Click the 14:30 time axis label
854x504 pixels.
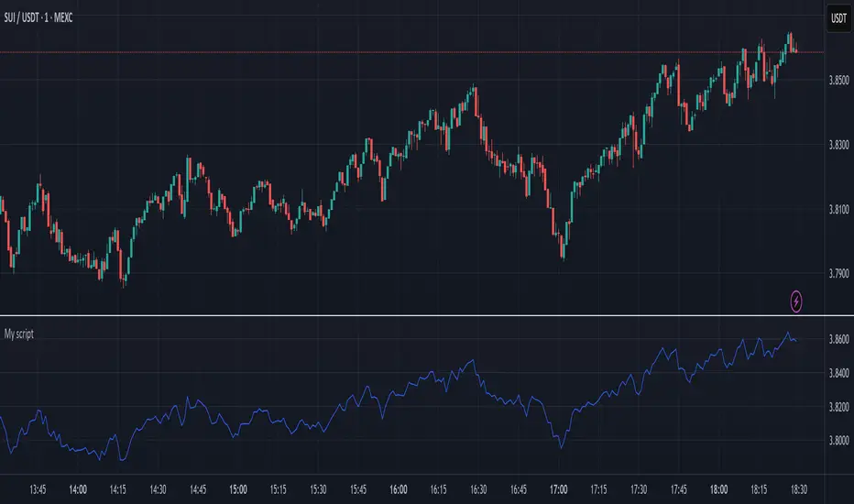(158, 489)
